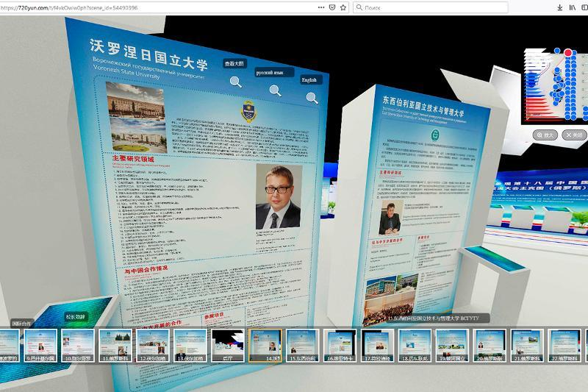This screenshot has width=588, height=392.
Task: Open scene thumbnail number 20
Action: [490, 346]
